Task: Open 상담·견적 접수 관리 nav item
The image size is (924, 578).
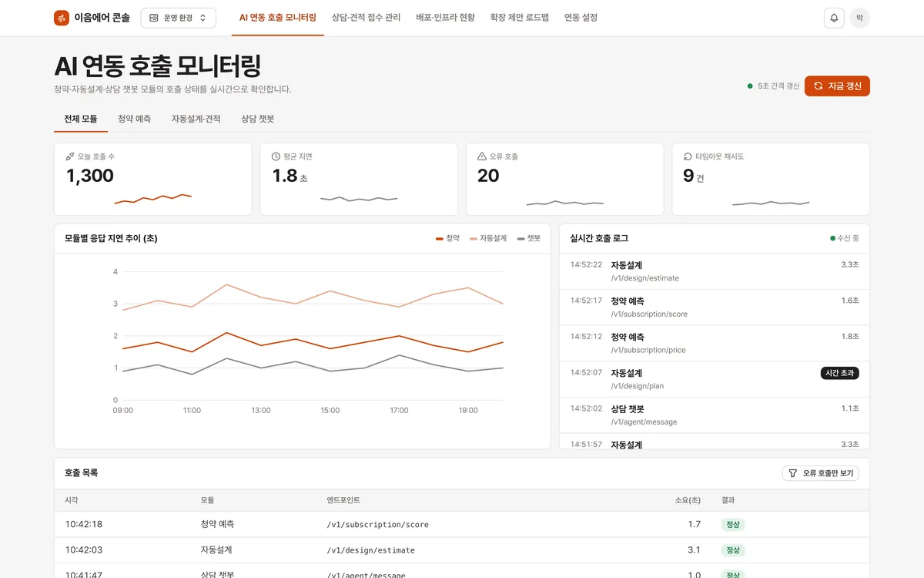Action: point(367,18)
